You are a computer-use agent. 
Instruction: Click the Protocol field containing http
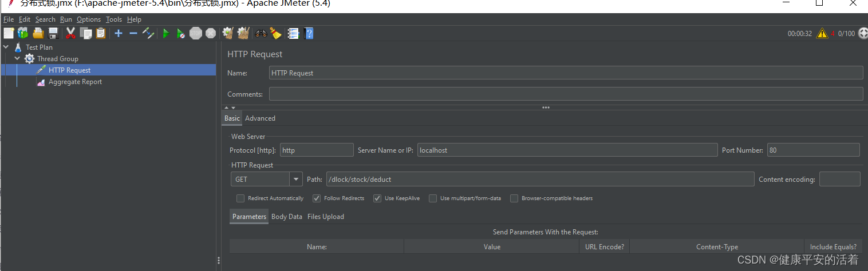click(317, 150)
